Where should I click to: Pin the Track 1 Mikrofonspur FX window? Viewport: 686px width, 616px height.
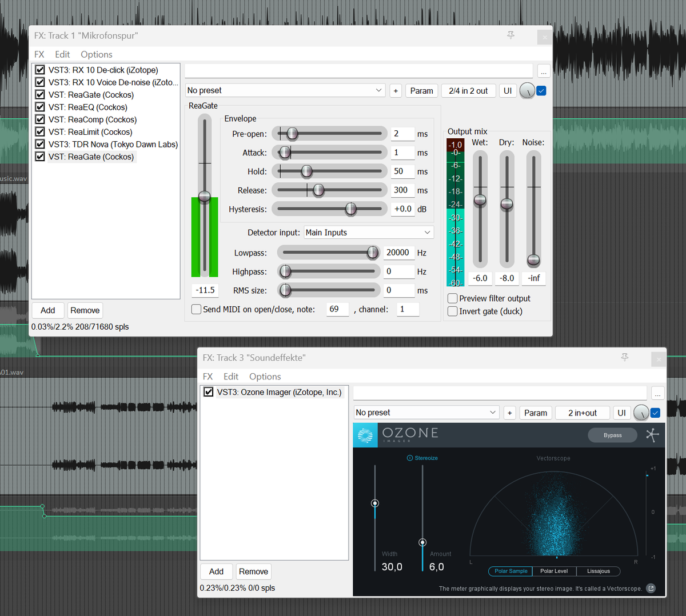click(x=510, y=35)
